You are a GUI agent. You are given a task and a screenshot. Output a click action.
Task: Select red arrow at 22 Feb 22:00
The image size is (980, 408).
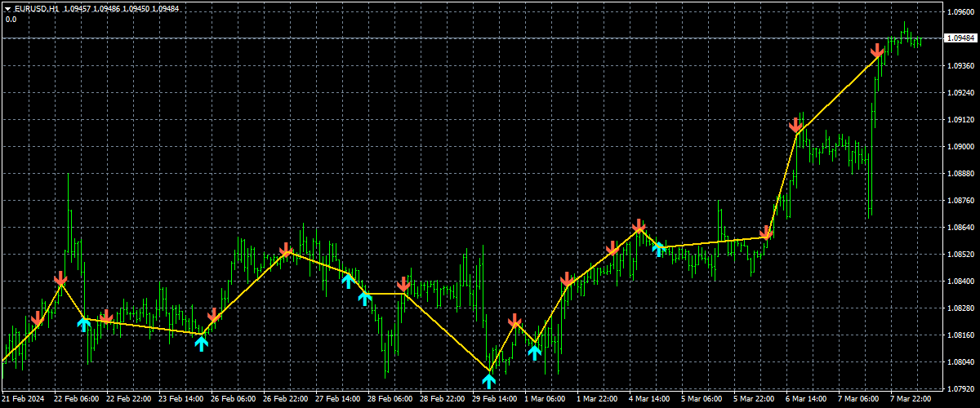tap(105, 317)
